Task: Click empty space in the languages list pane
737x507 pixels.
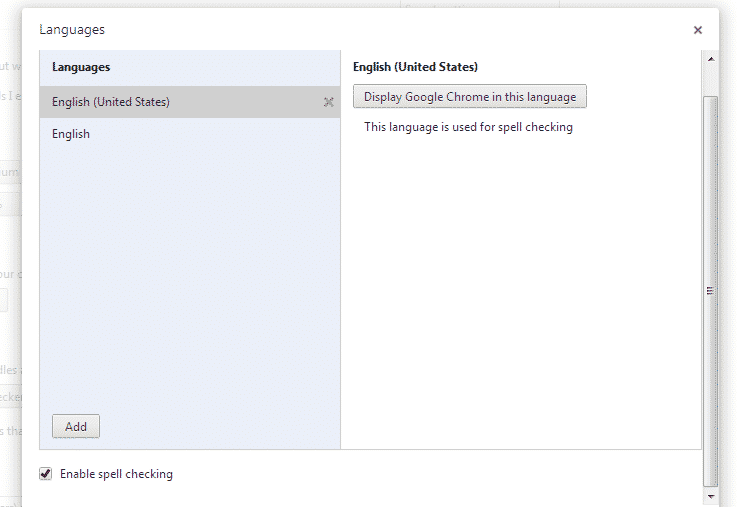Action: [190, 280]
